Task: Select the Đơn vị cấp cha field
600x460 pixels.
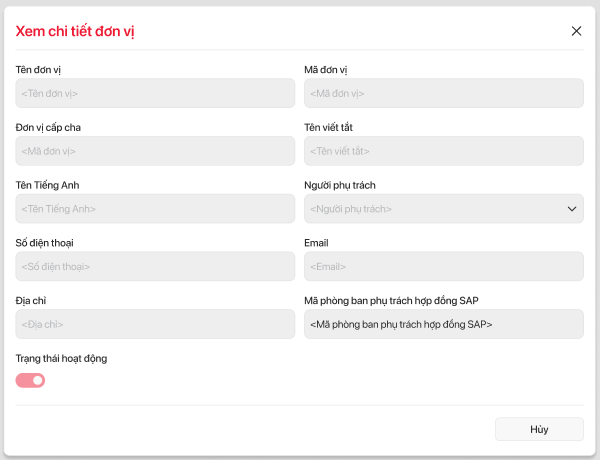Action: tap(155, 151)
